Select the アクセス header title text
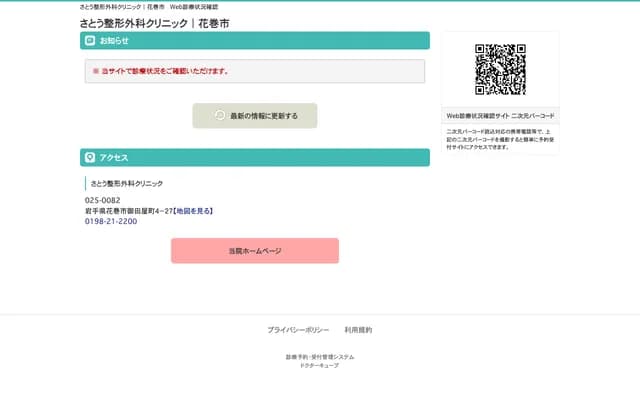This screenshot has width=640, height=400. (x=114, y=158)
